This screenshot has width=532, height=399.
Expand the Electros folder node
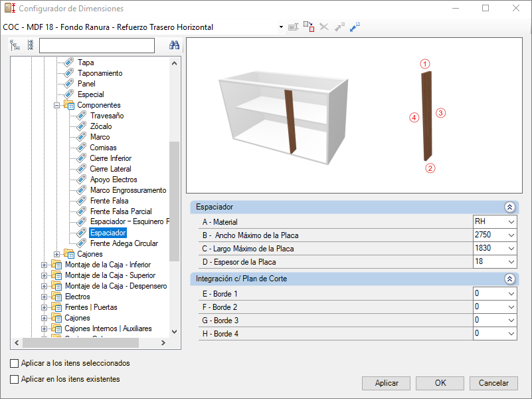pyautogui.click(x=44, y=297)
